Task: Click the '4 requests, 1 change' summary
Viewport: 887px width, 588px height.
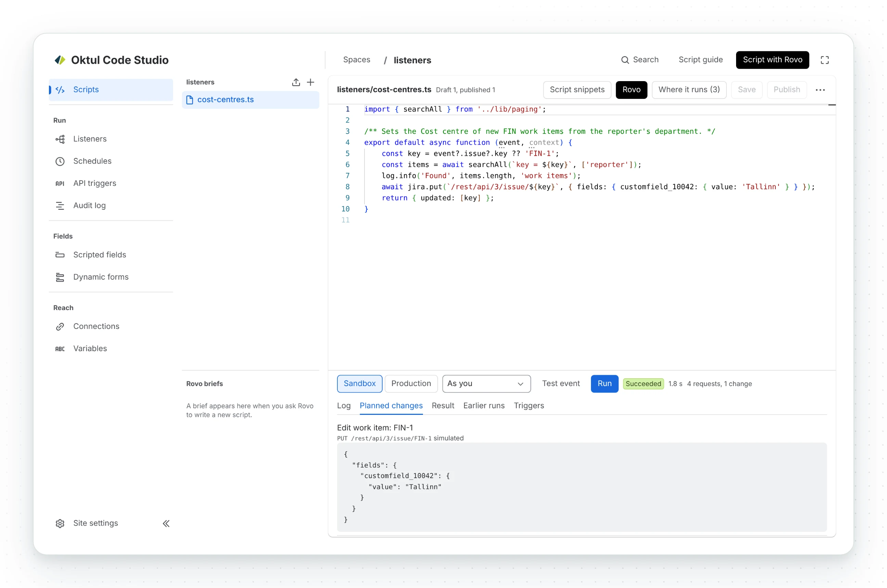Action: pos(719,384)
